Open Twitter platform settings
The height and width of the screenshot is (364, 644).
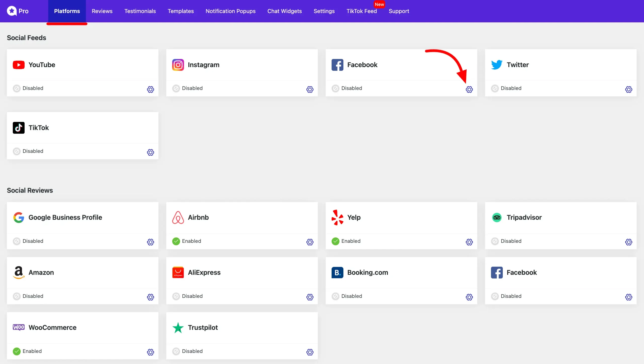pos(628,89)
